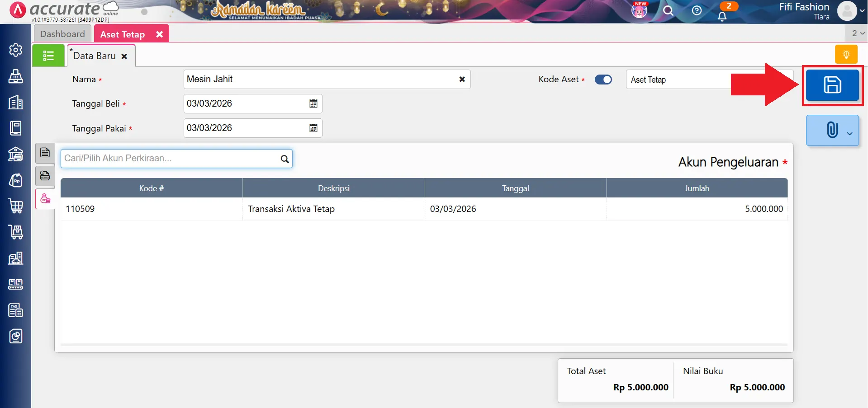
Task: Click the blue save button
Action: coord(832,85)
